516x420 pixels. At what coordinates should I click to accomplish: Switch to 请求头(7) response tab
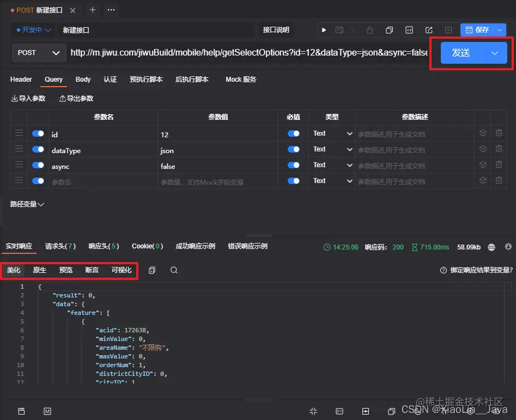[60, 246]
